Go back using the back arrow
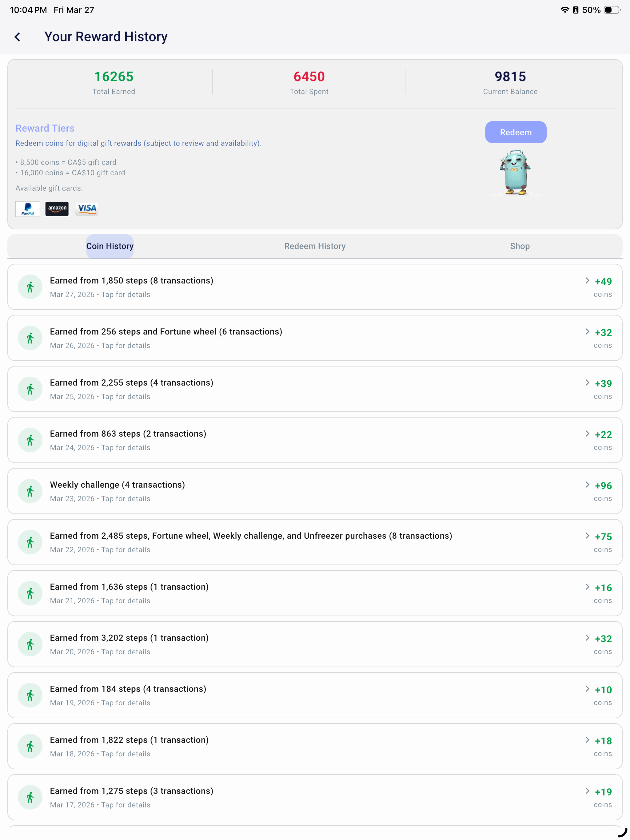Image resolution: width=630 pixels, height=840 pixels. point(17,37)
